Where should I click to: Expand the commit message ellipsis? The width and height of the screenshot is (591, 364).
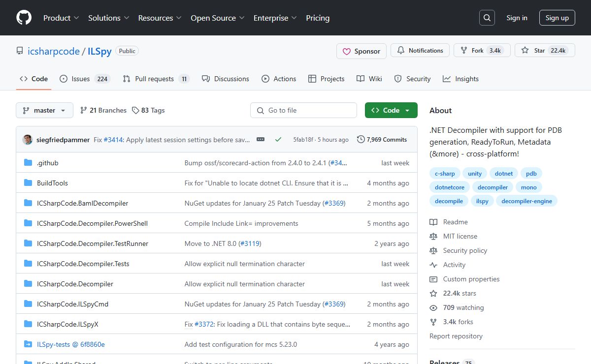pos(261,140)
